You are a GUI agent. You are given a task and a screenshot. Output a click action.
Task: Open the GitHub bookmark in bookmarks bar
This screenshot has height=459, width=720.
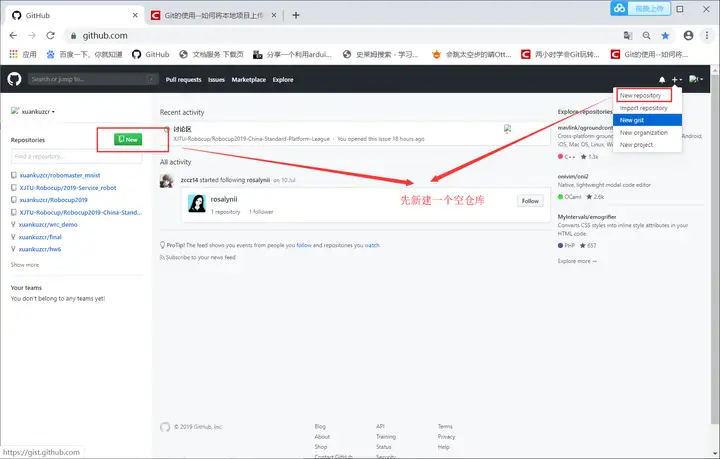click(x=151, y=54)
